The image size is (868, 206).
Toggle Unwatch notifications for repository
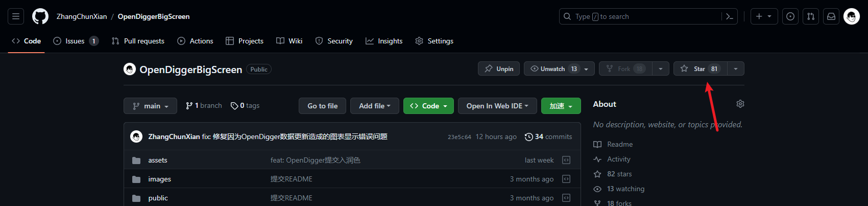[x=553, y=68]
